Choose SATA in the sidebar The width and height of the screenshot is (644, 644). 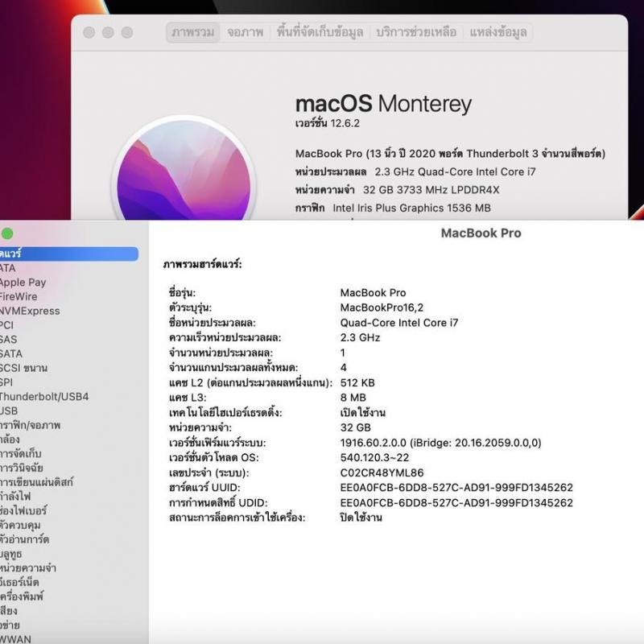(x=11, y=353)
